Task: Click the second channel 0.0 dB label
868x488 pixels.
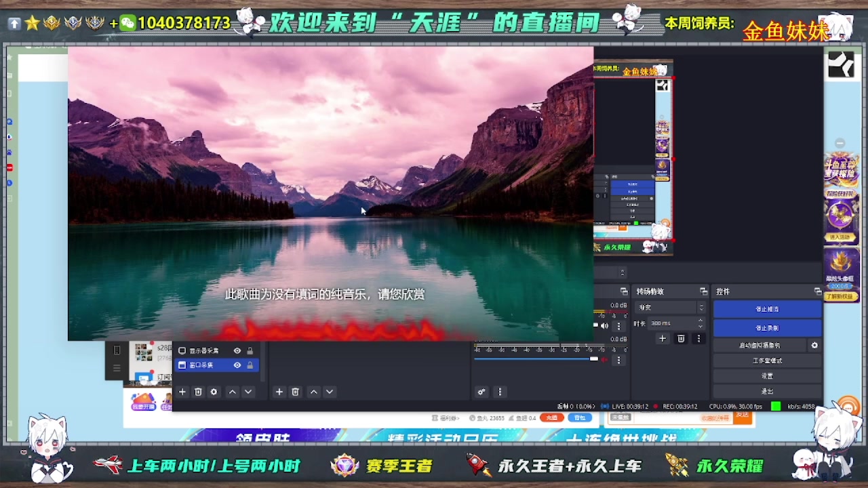Action: click(618, 340)
